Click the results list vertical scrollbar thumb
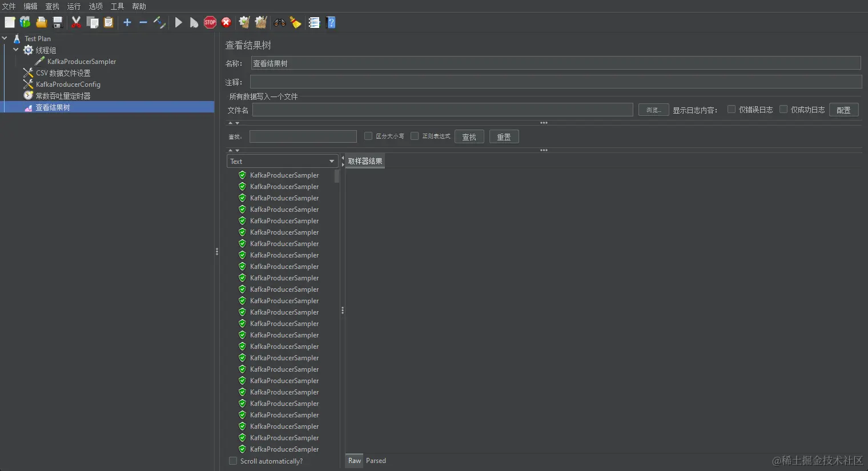Screen dimensions: 868x471 337,176
